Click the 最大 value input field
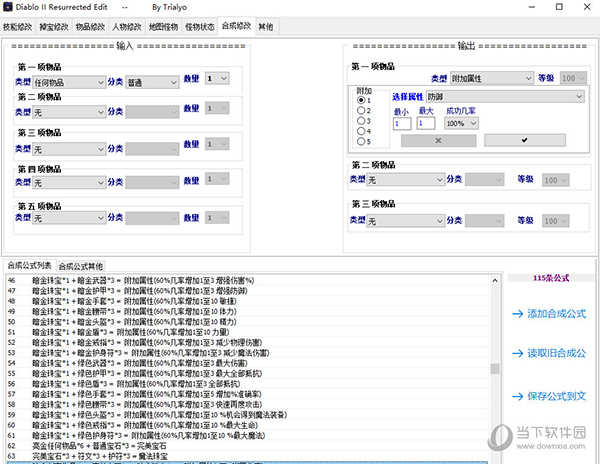 (426, 123)
